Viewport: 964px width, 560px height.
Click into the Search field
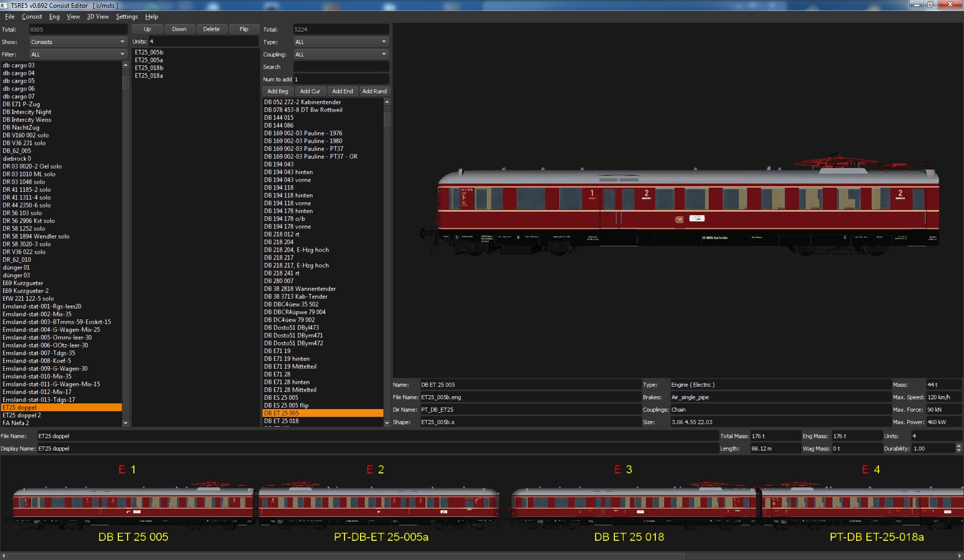(x=341, y=67)
